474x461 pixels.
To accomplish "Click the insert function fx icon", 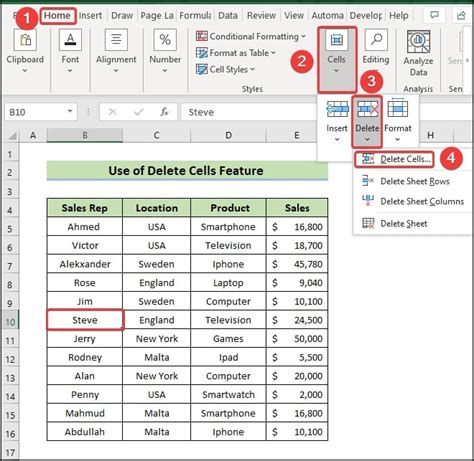I will 164,112.
